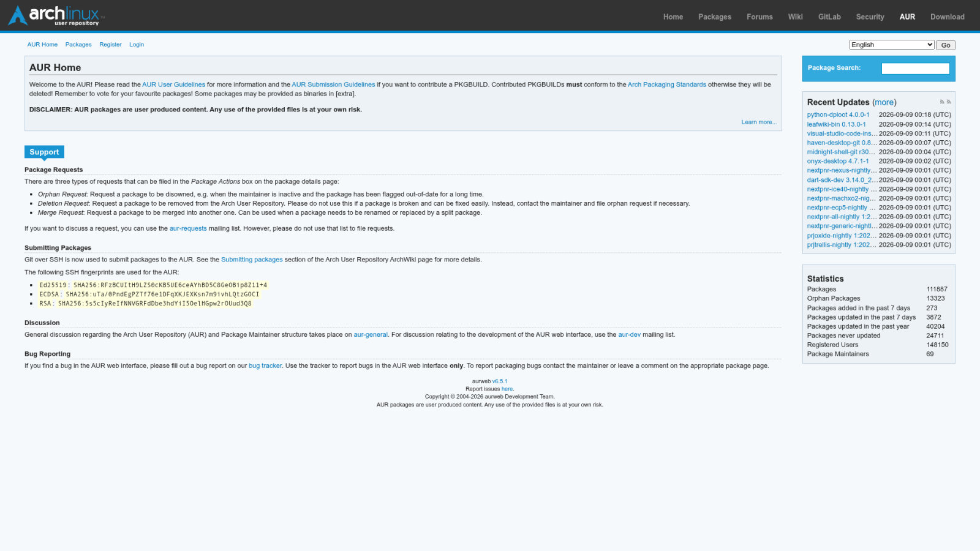The image size is (980, 551).
Task: Click the DISCLAIMER text line
Action: [x=195, y=110]
